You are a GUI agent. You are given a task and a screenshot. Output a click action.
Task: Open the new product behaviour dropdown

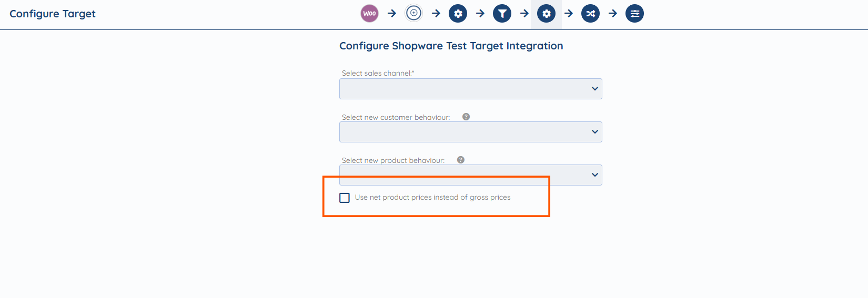coord(471,175)
